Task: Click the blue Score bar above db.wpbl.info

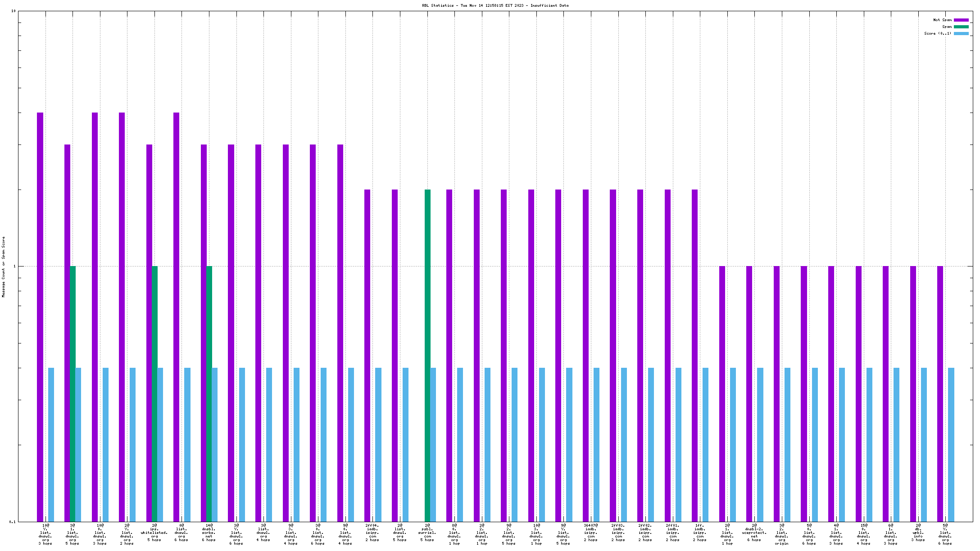Action: pos(924,445)
